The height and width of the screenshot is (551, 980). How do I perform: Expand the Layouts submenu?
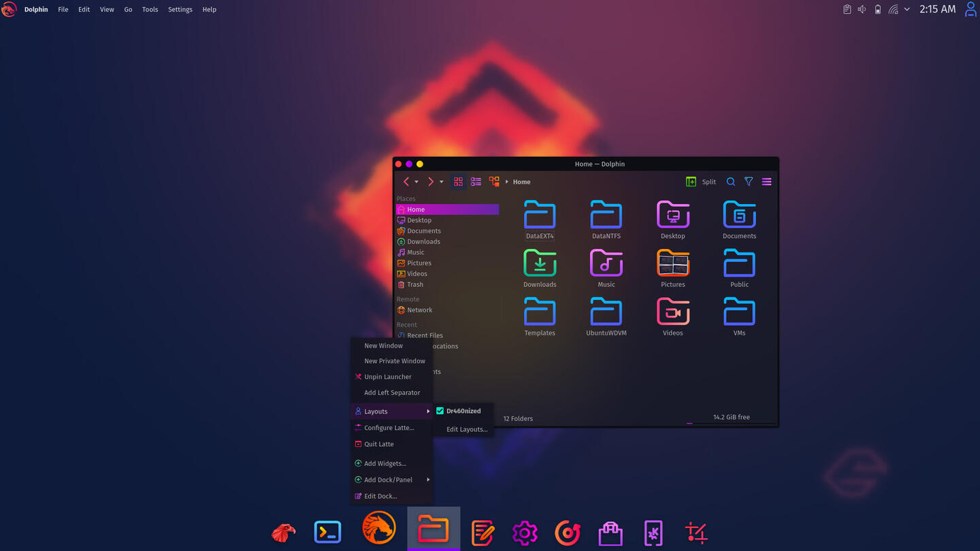pyautogui.click(x=392, y=412)
